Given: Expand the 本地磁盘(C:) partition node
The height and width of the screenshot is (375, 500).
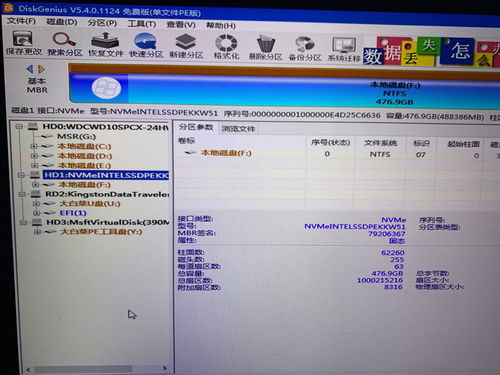Looking at the screenshot, I should point(34,146).
